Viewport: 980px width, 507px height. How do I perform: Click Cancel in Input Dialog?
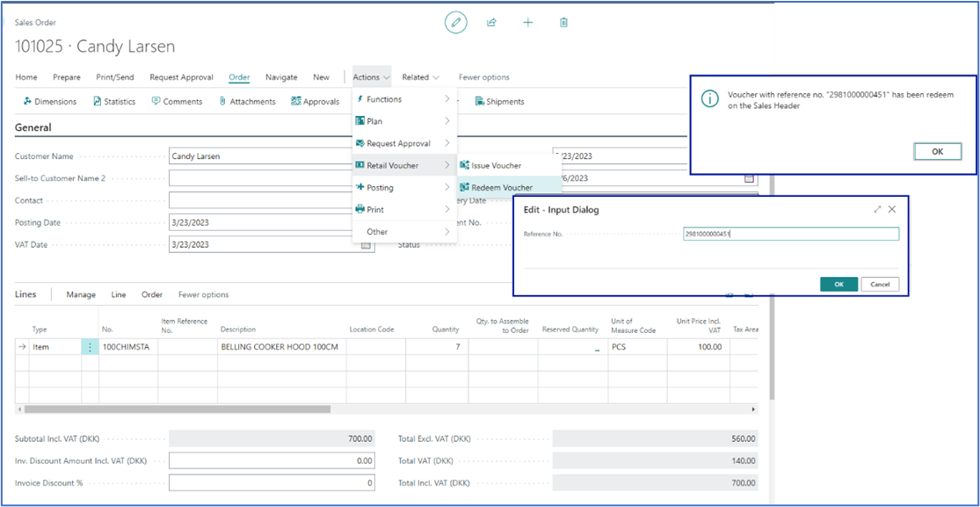point(880,284)
